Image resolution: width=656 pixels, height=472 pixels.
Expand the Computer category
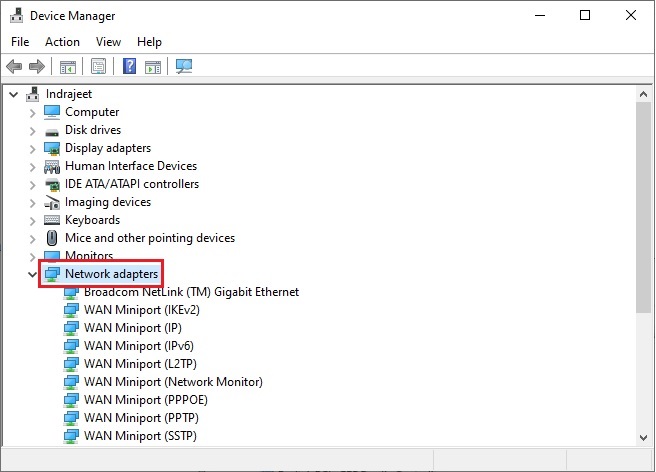pyautogui.click(x=33, y=113)
